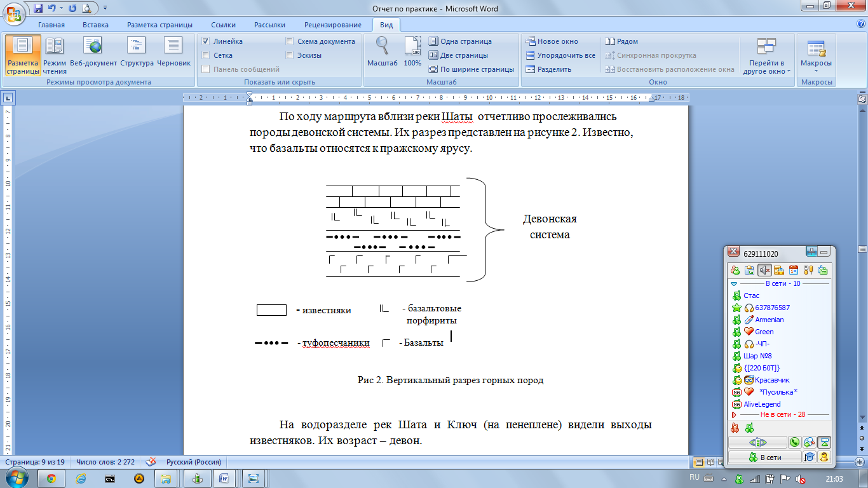Click Разделить to split the window
Screen dimensions: 868x488
point(548,69)
